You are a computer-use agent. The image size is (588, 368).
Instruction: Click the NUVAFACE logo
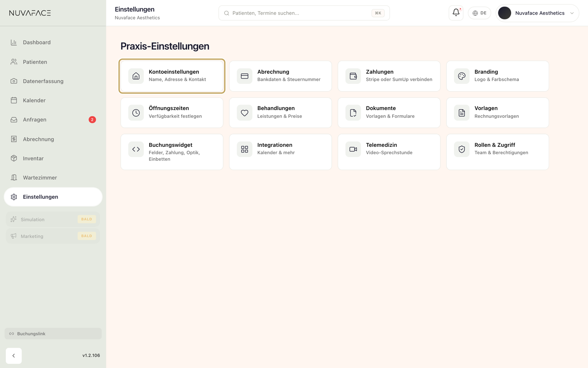30,13
